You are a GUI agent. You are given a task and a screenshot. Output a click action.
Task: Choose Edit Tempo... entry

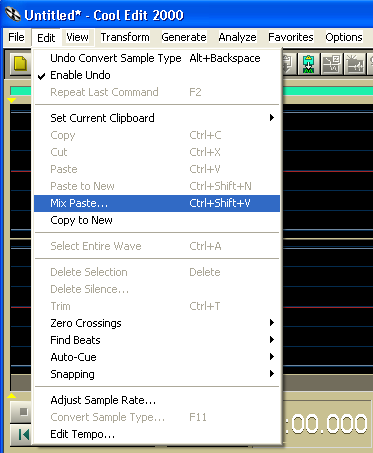[x=157, y=434]
